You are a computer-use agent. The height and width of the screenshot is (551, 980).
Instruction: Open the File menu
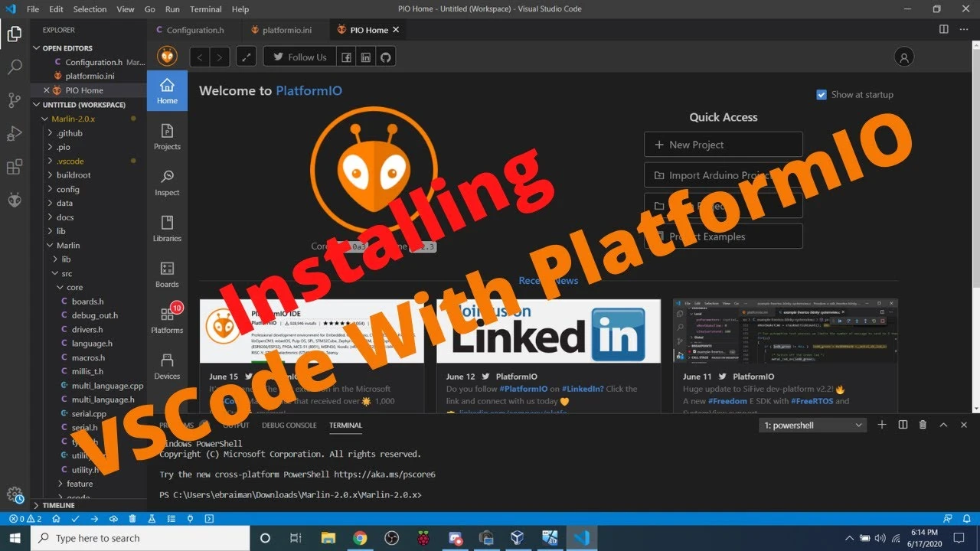point(33,9)
